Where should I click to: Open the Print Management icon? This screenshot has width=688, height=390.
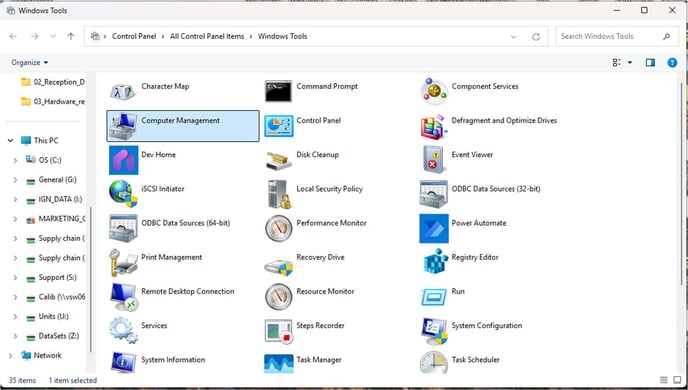(123, 262)
